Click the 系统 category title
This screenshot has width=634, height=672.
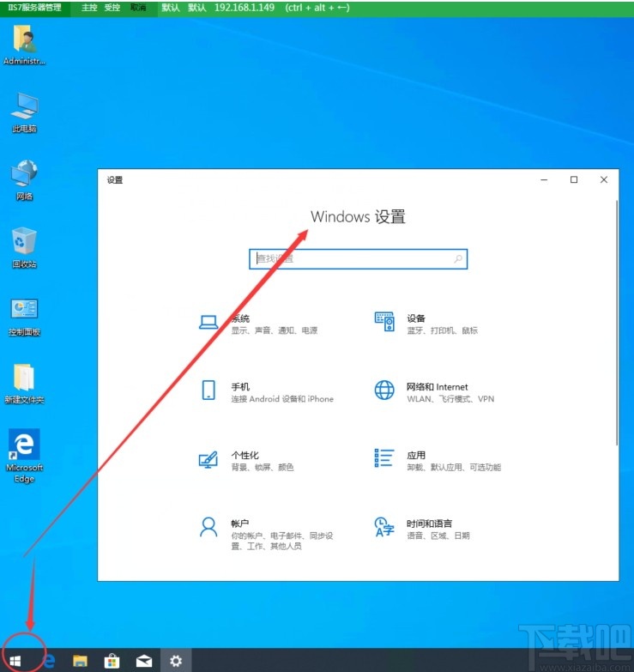[240, 318]
